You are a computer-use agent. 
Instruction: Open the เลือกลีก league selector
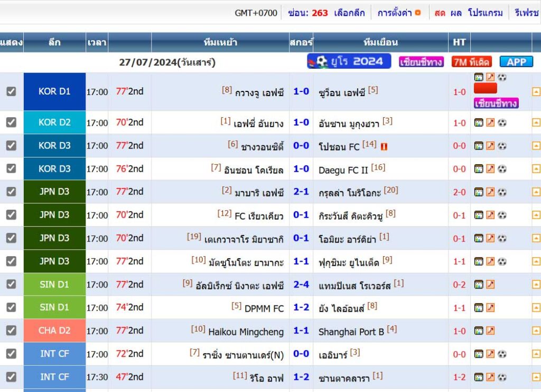coord(349,13)
